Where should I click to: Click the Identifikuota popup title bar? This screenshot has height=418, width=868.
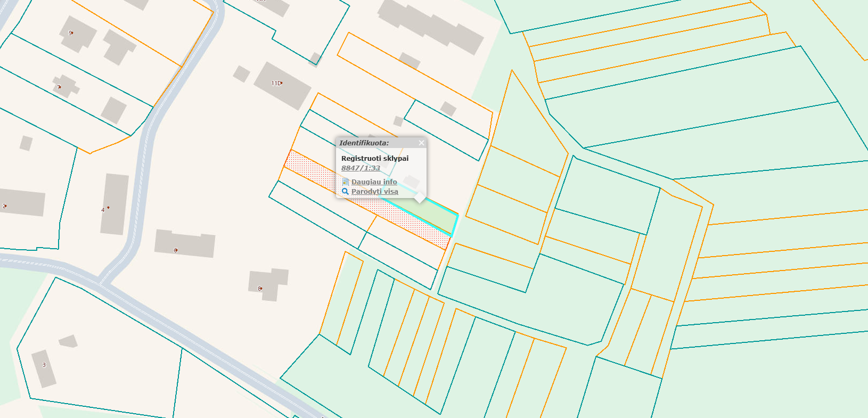(x=373, y=143)
